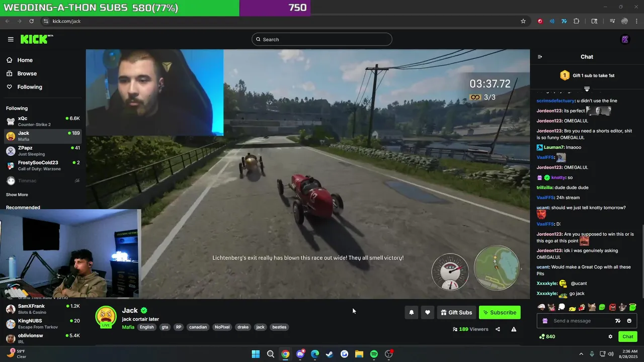Open Timmac's offline channel in sidebar
Screen dimensions: 644x362
43,180
